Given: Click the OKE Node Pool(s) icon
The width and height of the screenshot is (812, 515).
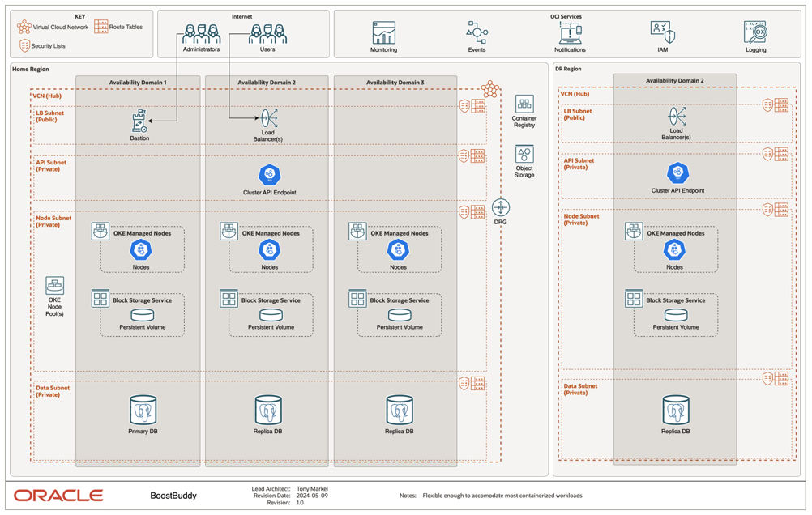Looking at the screenshot, I should [x=54, y=285].
